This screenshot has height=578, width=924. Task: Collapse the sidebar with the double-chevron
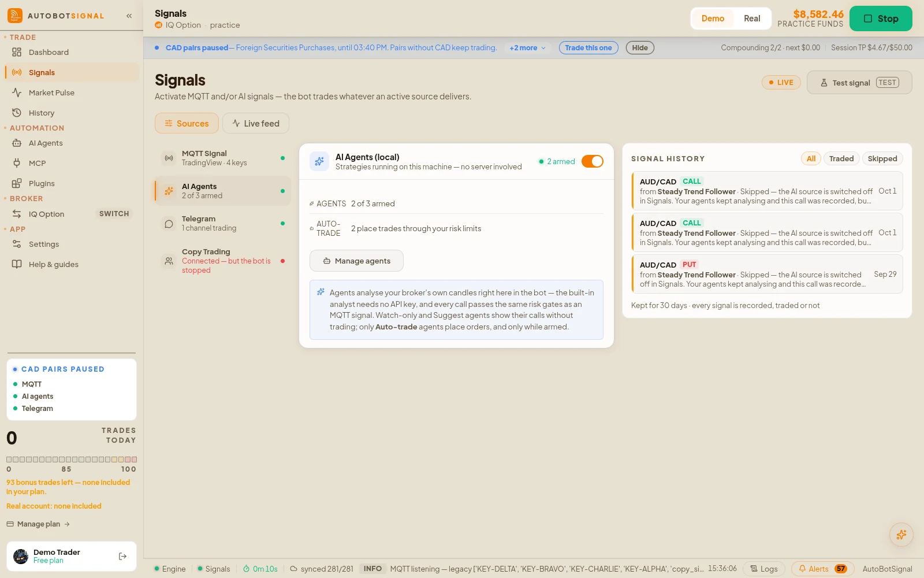[x=129, y=16]
